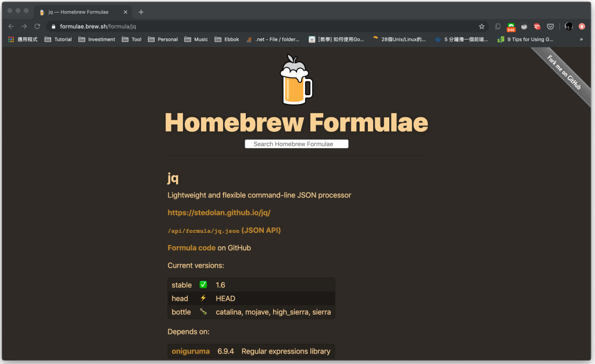The image size is (595, 364).
Task: Click the [教學] 如何使用Go bookmark
Action: pos(336,39)
